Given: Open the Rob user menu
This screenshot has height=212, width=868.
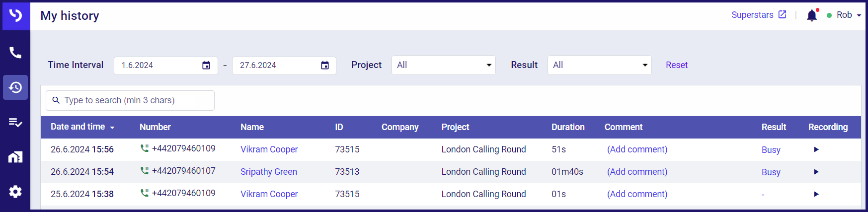Looking at the screenshot, I should pyautogui.click(x=844, y=15).
